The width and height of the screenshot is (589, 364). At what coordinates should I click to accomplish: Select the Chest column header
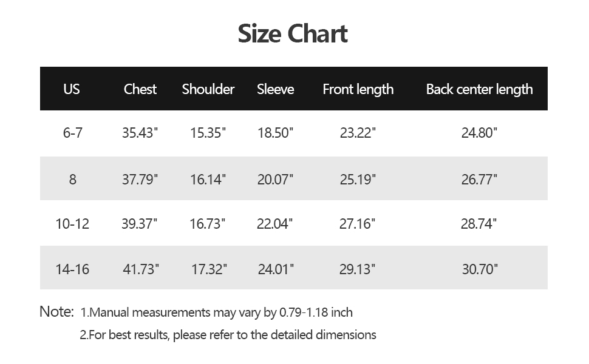pos(140,89)
